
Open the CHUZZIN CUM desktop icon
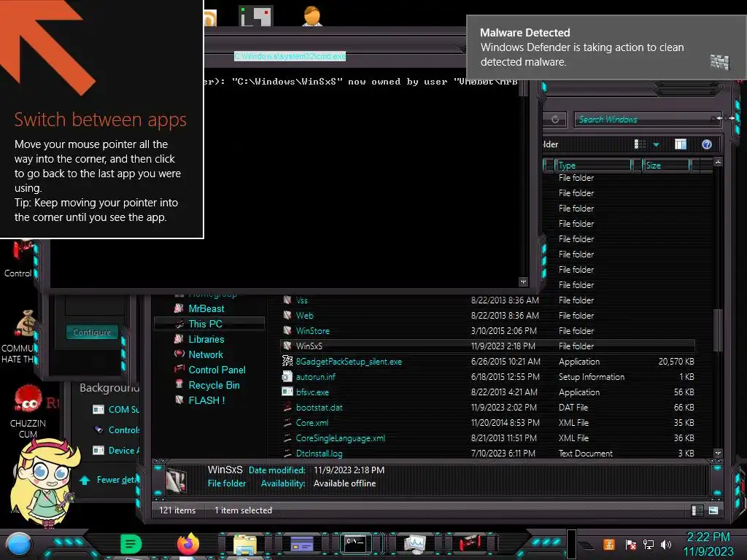(x=28, y=411)
